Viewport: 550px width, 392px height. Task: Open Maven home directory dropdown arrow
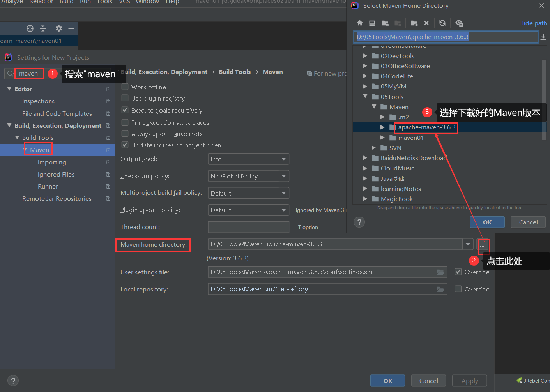(x=468, y=244)
